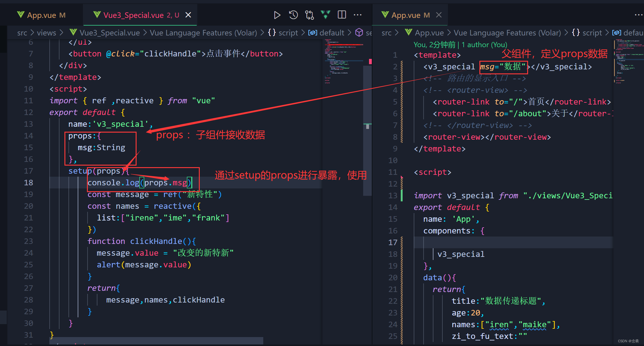
Task: Click the Volar Vue icon in toolbar
Action: (326, 14)
